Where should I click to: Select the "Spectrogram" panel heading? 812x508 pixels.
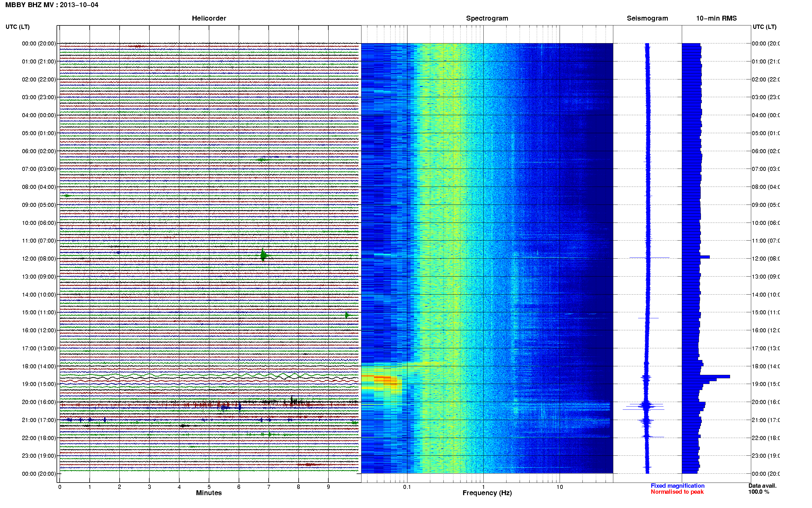point(487,18)
